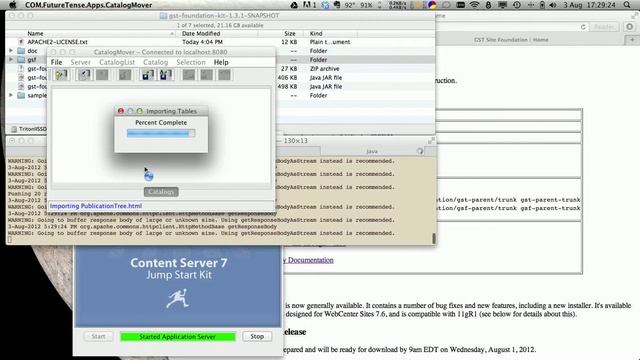
Task: Select APACHE2-LICENSE.txt file in Finder
Action: (x=57, y=42)
